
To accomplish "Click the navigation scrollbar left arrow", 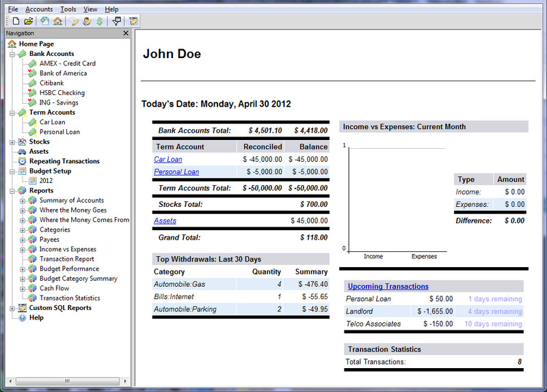I will [10, 381].
